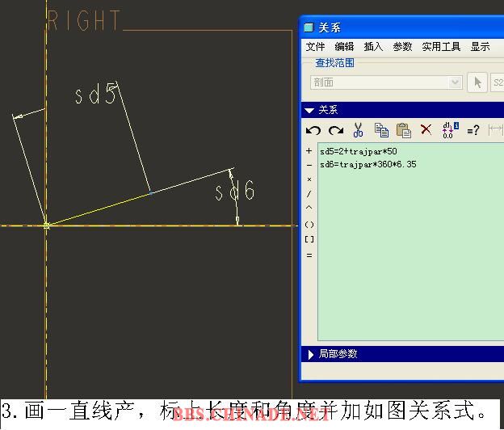Open the 参数 menu
Viewport: 504px width, 430px height.
402,47
